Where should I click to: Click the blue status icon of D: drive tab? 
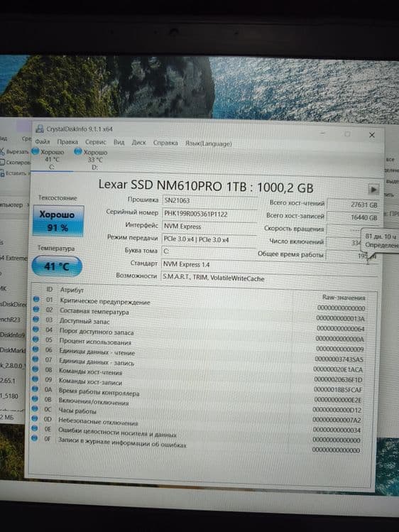(78, 152)
